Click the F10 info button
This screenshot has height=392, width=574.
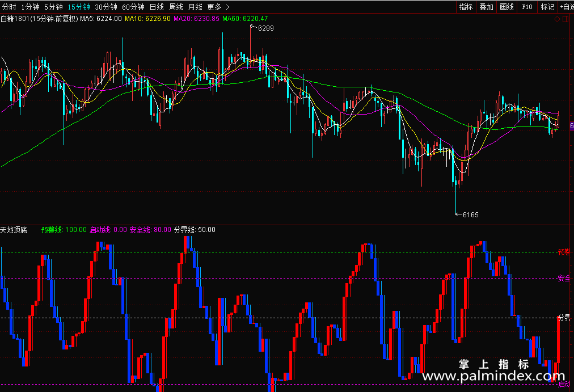[x=527, y=7]
